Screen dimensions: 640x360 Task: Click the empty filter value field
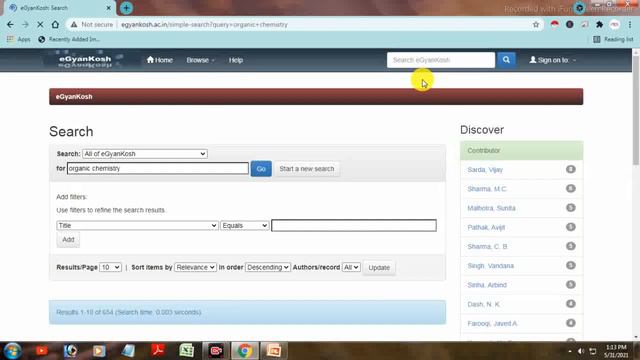(354, 225)
